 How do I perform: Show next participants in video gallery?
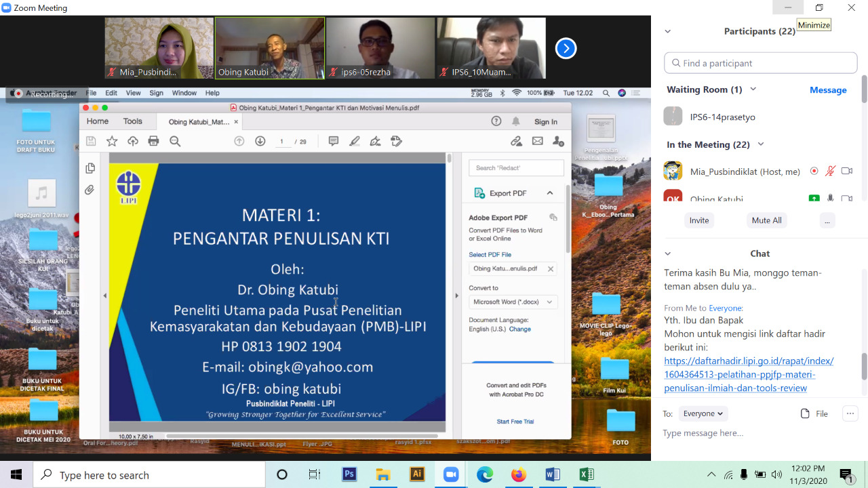click(x=566, y=48)
